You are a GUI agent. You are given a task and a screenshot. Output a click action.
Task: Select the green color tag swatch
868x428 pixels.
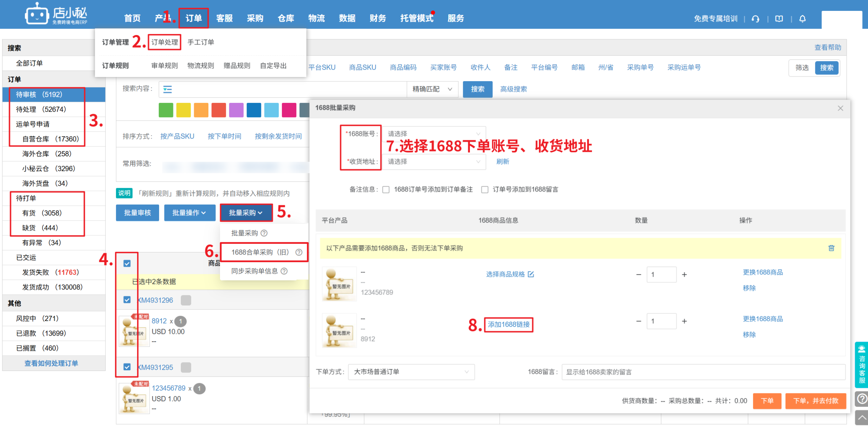pos(166,110)
